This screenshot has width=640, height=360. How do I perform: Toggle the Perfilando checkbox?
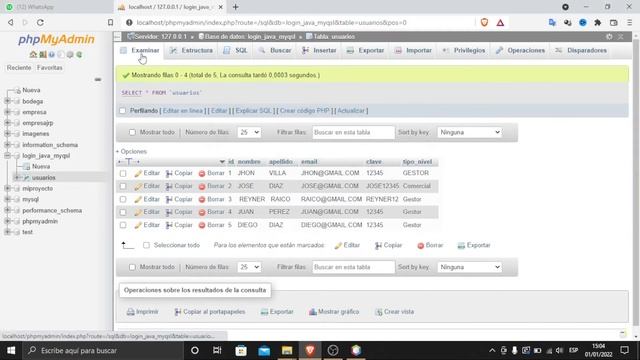point(122,111)
